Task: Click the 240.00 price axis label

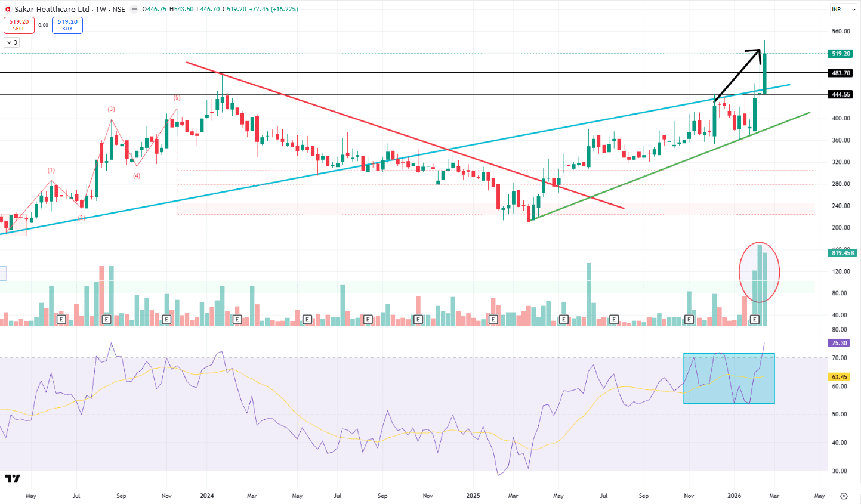Action: point(841,206)
